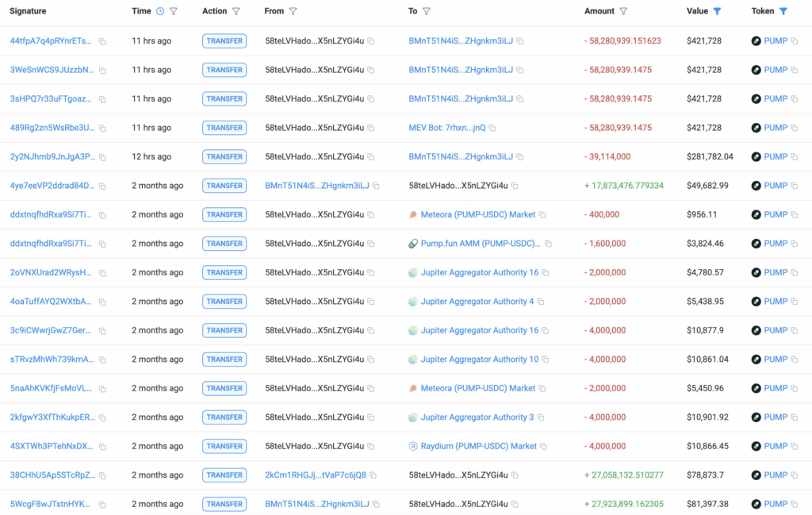
Task: Click value $81,397.38
Action: coord(708,504)
